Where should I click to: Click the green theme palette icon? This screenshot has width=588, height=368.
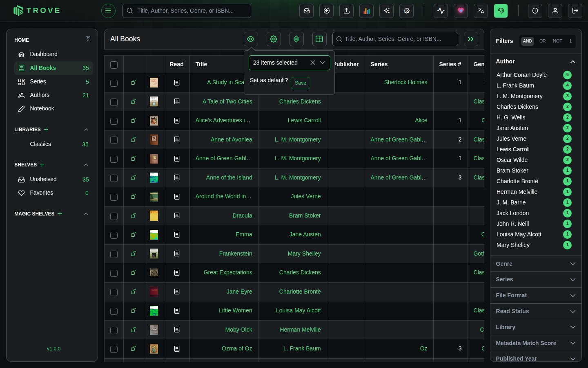coord(501,11)
